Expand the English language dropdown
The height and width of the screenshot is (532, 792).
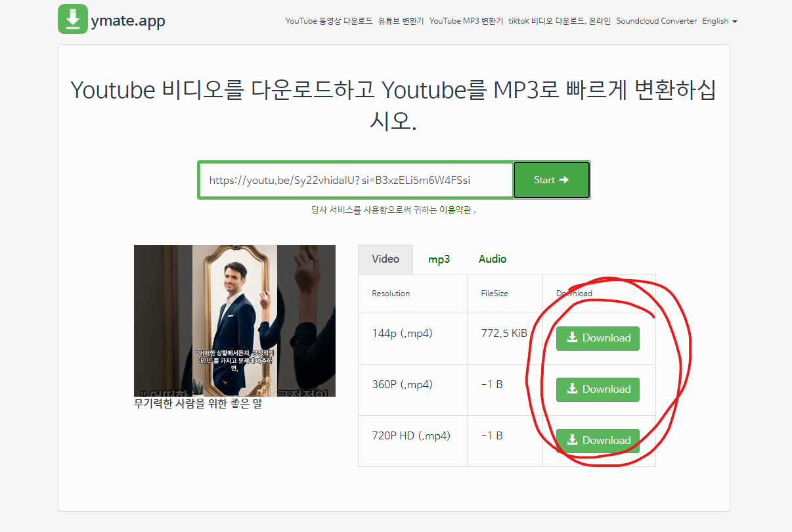pos(720,21)
